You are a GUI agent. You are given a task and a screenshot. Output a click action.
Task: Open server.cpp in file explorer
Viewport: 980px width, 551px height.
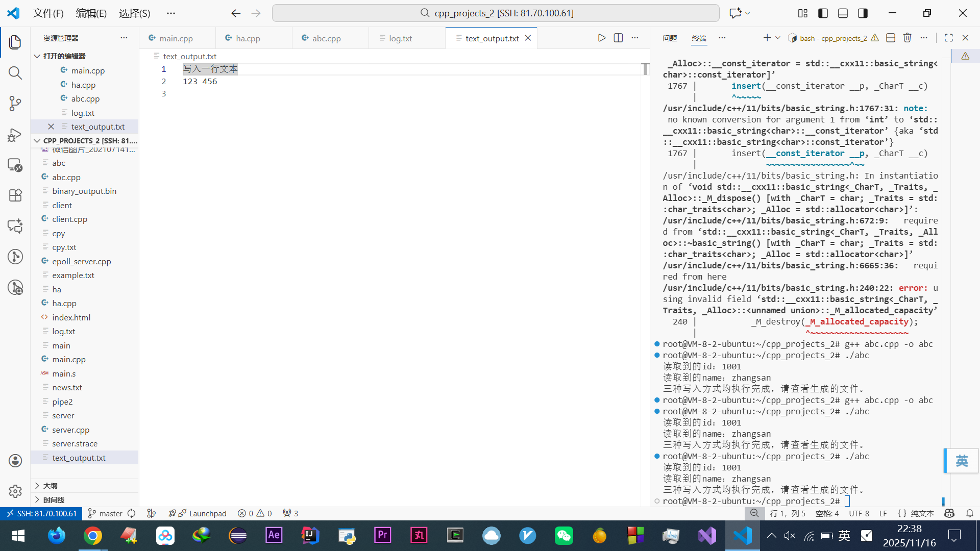pyautogui.click(x=70, y=430)
